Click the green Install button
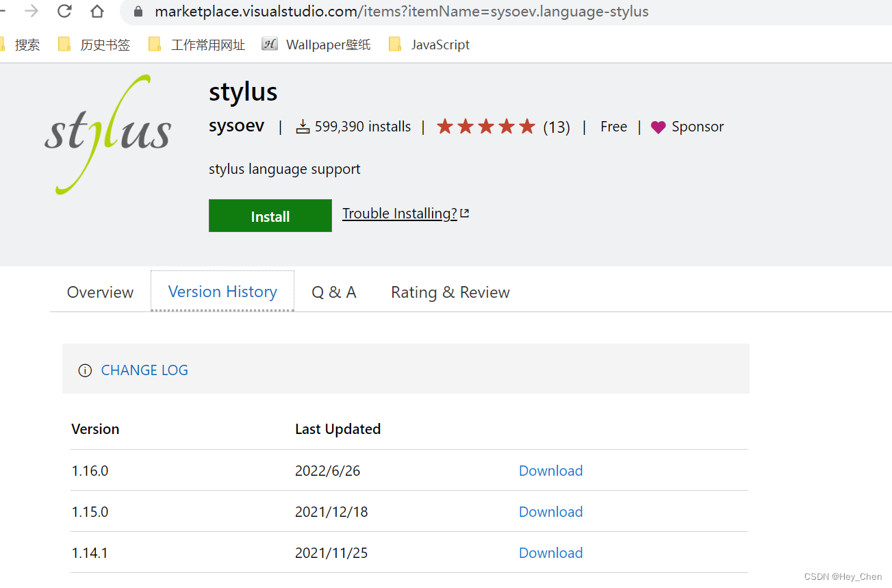Viewport: 892px width, 588px height. point(270,216)
